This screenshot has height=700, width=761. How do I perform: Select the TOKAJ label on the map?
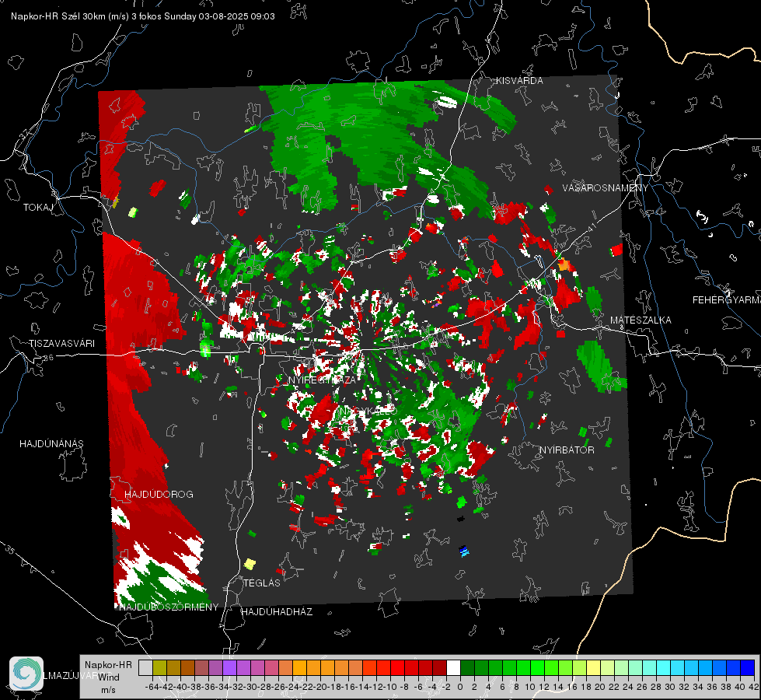click(38, 208)
